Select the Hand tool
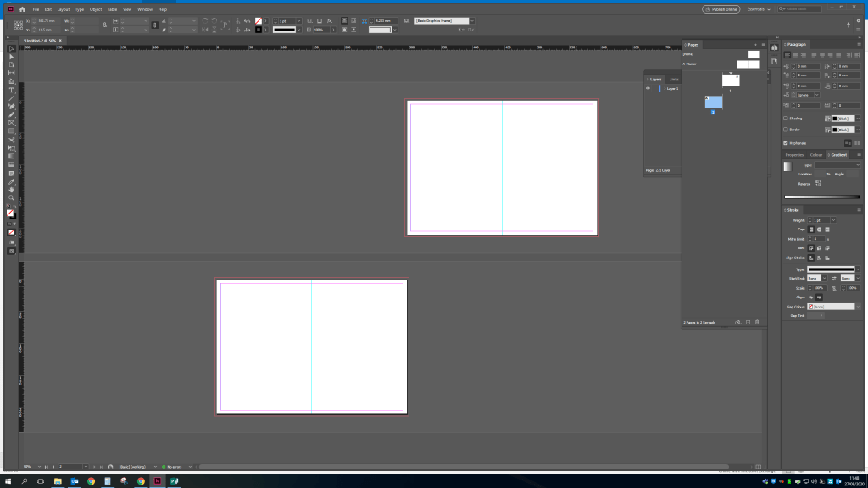The width and height of the screenshot is (868, 488). tap(11, 189)
